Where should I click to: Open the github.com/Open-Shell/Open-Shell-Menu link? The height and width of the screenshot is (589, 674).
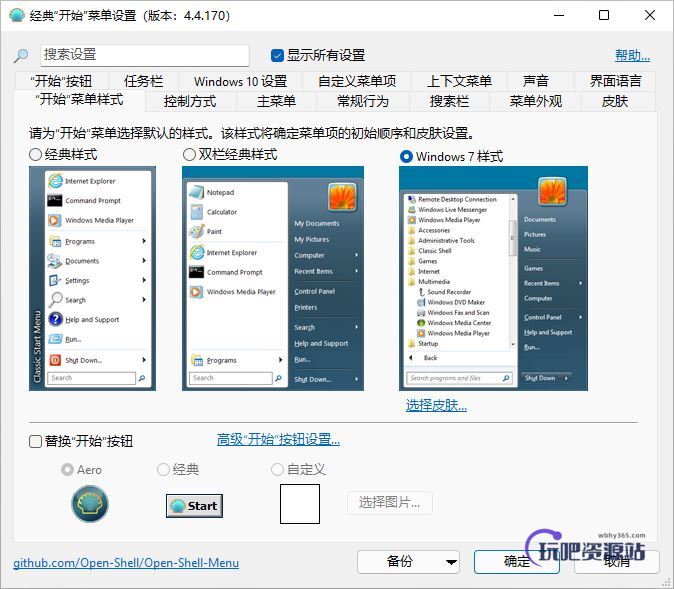[126, 563]
